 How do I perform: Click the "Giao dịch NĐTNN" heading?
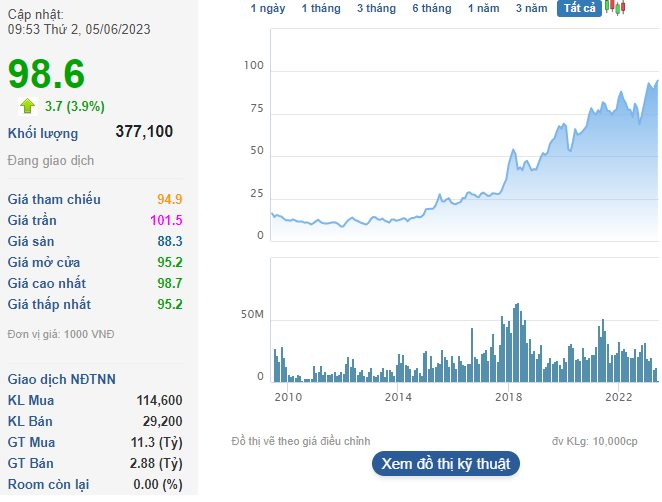click(x=62, y=380)
